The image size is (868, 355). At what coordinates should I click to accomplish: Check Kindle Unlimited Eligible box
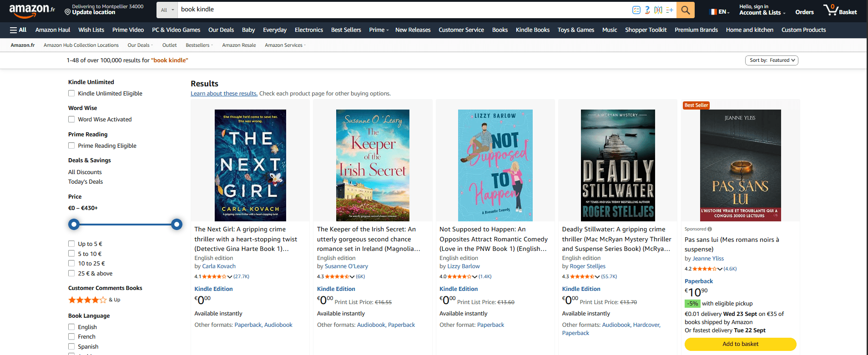(71, 93)
